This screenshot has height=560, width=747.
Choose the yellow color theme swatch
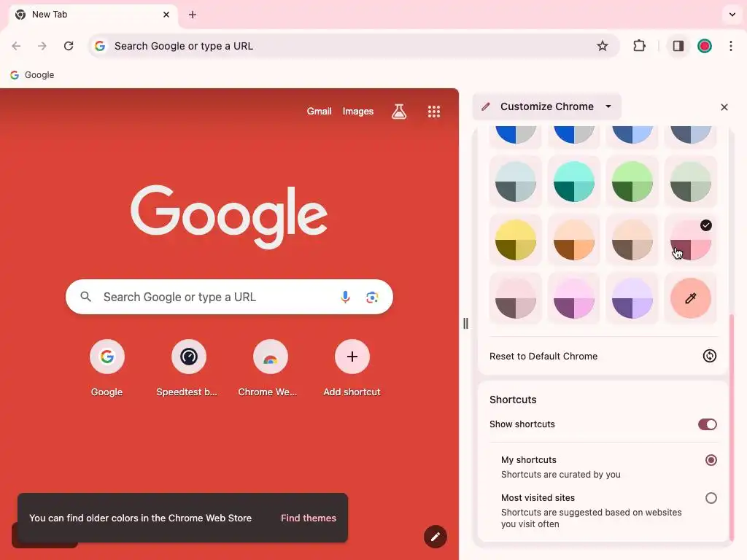(x=516, y=240)
